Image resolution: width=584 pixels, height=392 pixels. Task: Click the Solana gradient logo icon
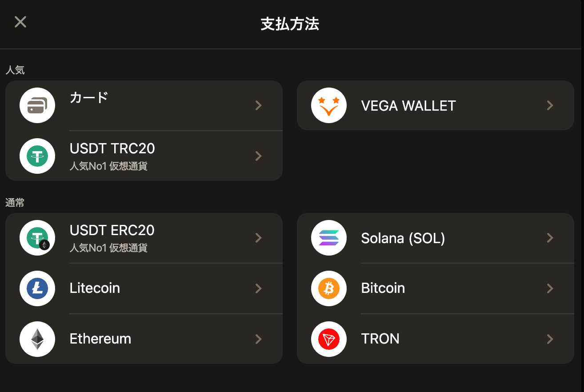click(x=329, y=238)
